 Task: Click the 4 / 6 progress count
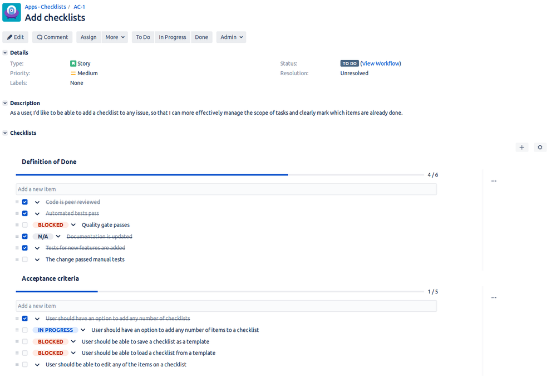[x=432, y=175]
